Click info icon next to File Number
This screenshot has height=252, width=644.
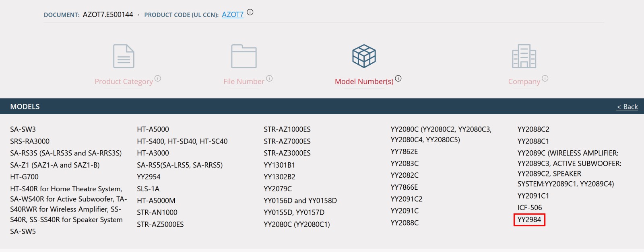pyautogui.click(x=269, y=78)
